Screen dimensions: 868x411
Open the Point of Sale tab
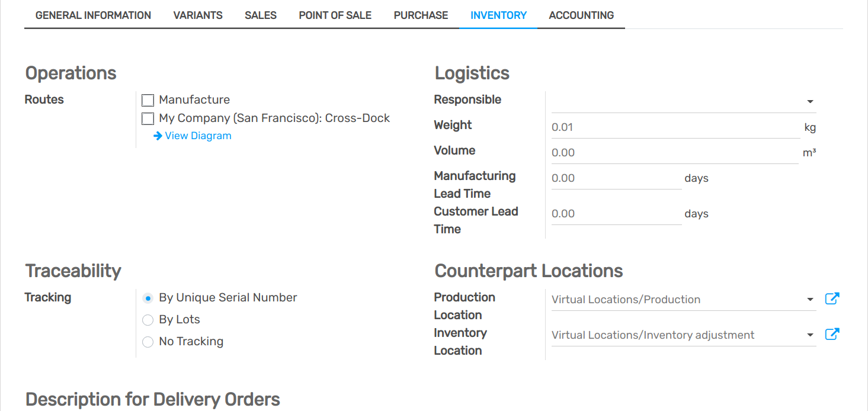[335, 15]
